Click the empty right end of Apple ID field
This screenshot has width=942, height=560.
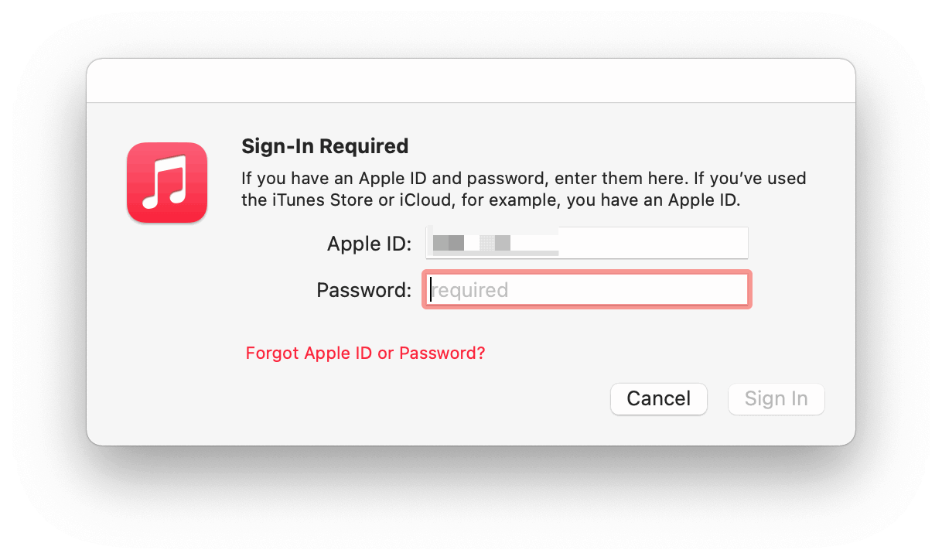pyautogui.click(x=696, y=243)
